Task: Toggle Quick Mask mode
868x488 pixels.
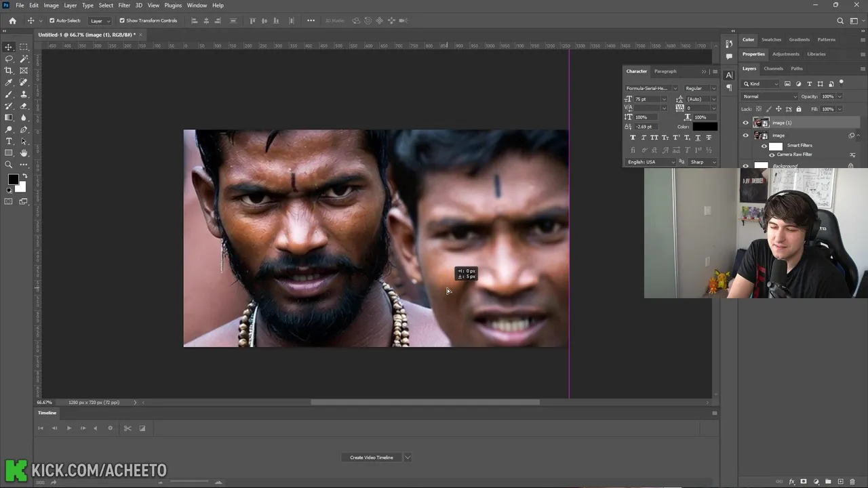Action: coord(9,201)
